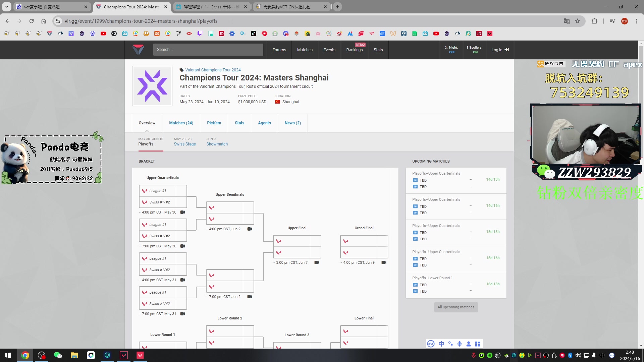This screenshot has width=644, height=362.
Task: Switch to Matches (24) tab
Action: click(x=181, y=123)
